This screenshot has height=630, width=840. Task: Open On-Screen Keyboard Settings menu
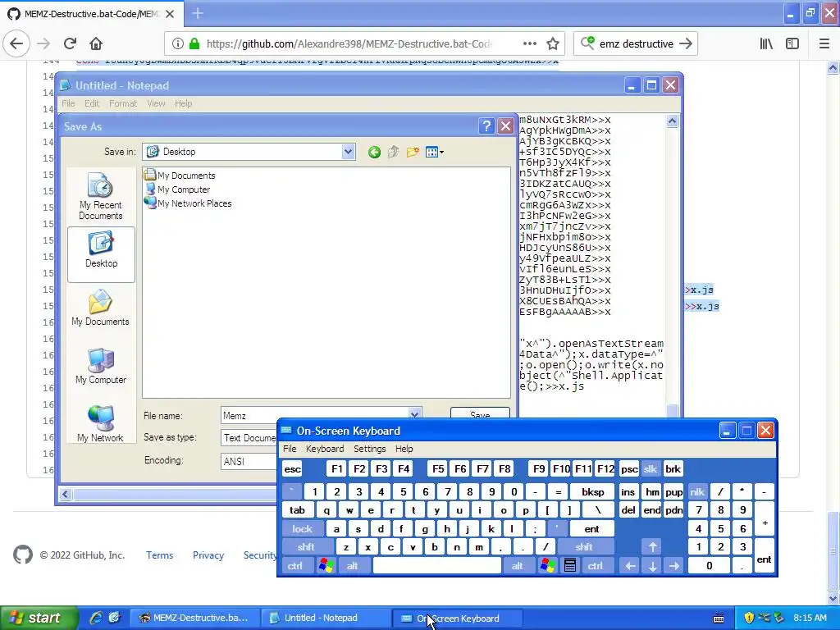coord(370,449)
